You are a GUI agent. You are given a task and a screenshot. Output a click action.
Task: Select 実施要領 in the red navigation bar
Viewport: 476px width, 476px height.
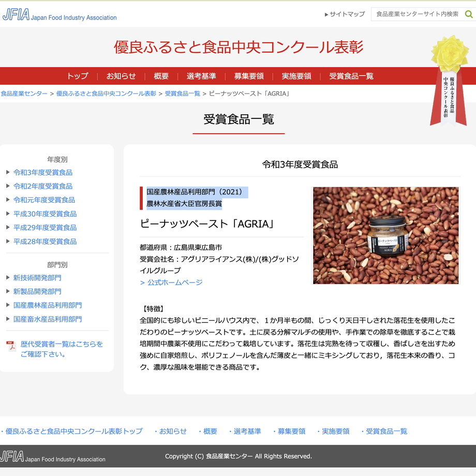[x=296, y=76]
